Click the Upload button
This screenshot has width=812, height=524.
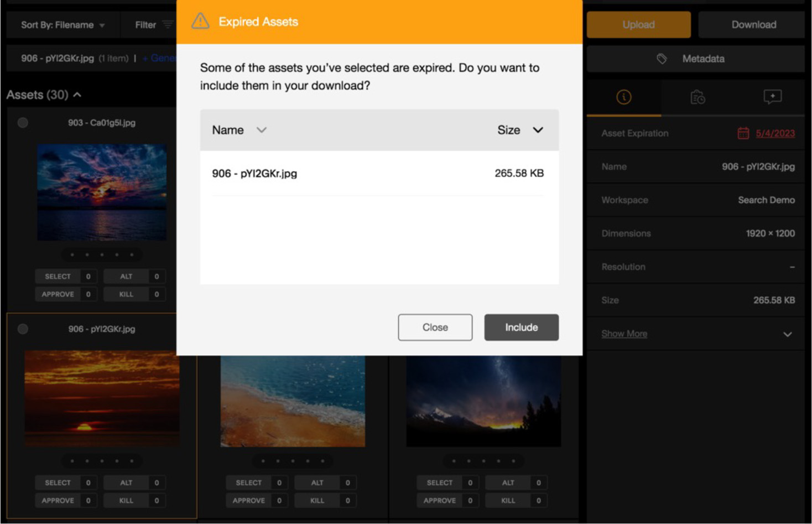(x=638, y=24)
